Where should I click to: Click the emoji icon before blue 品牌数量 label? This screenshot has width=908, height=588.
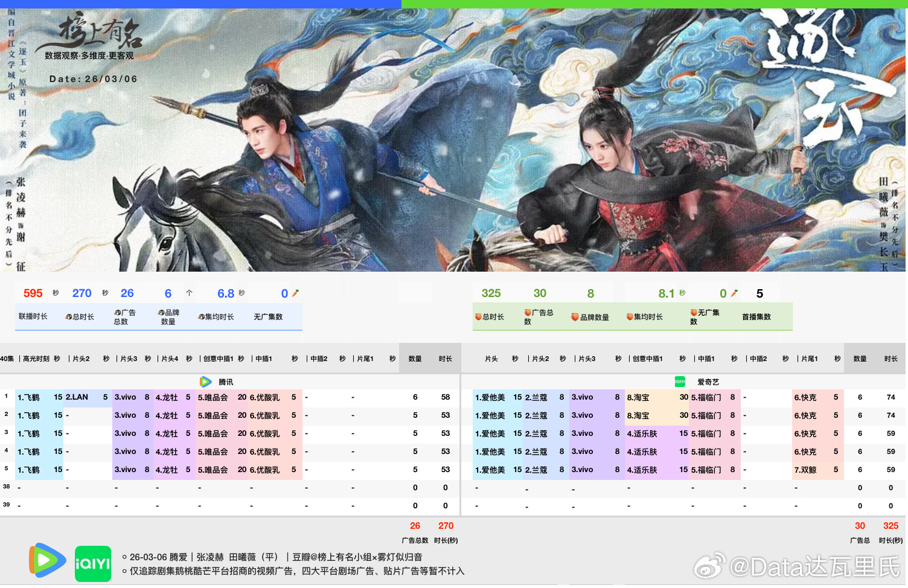point(161,313)
